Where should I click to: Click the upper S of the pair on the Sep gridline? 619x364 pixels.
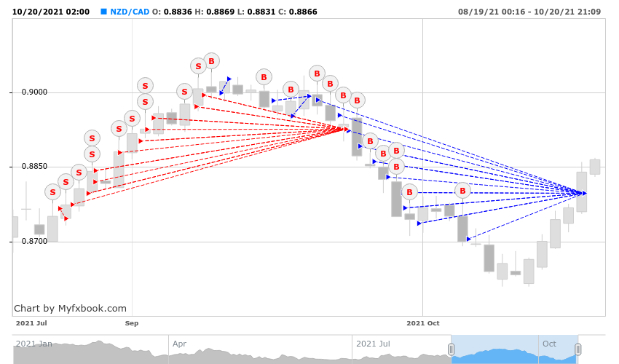click(x=145, y=86)
